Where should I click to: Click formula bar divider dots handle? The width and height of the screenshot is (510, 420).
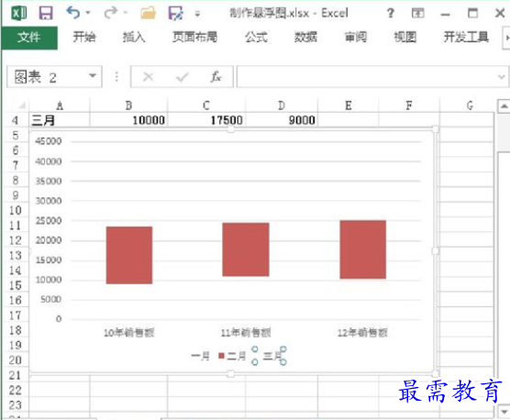pyautogui.click(x=116, y=77)
